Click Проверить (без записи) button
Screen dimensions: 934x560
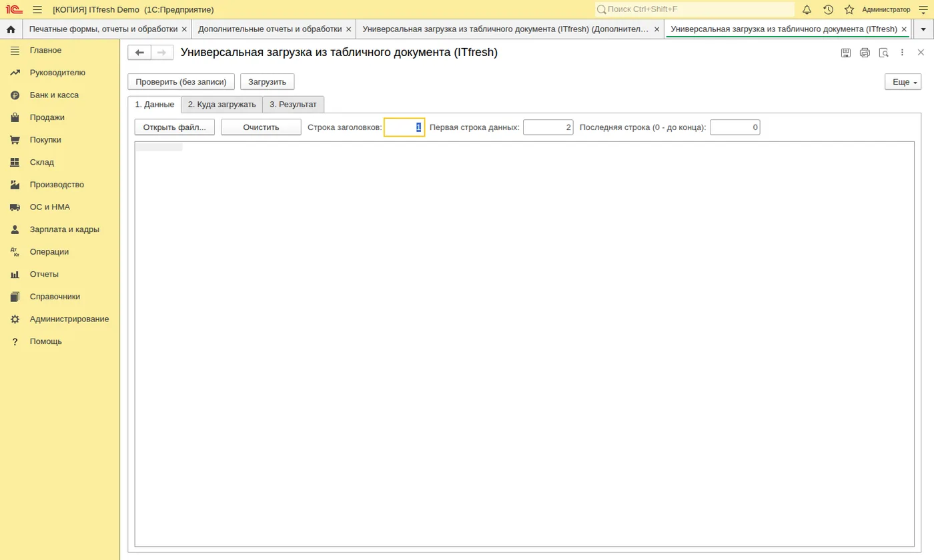[181, 82]
